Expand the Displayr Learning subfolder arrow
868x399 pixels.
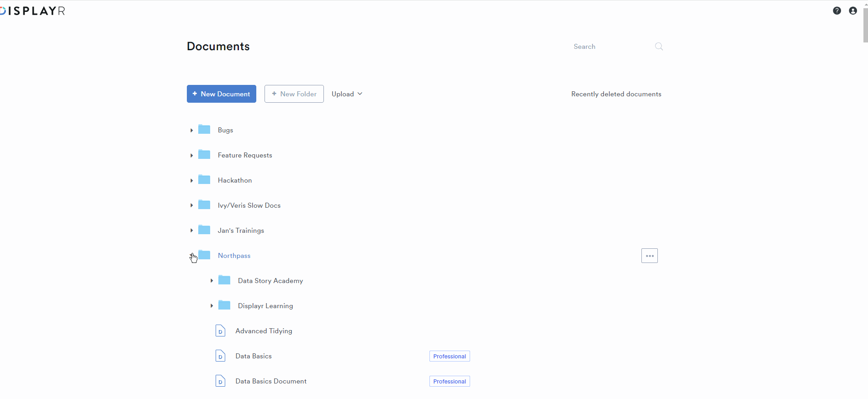[212, 306]
